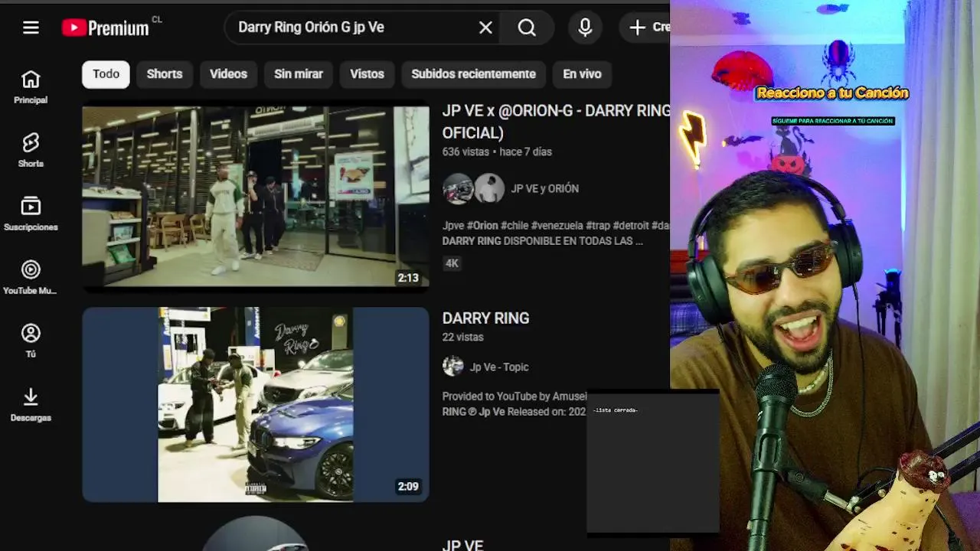The image size is (980, 551).
Task: Open Shorts in the sidebar
Action: click(x=31, y=151)
